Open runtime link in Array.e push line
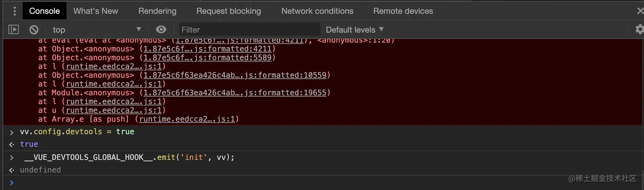This screenshot has width=644, height=190. coord(187,119)
